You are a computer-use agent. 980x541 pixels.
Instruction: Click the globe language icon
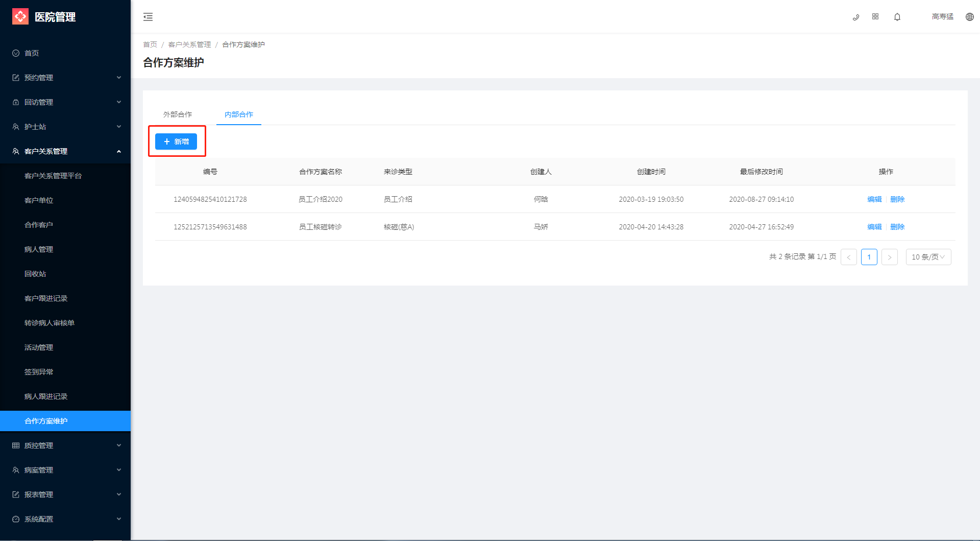(x=970, y=17)
